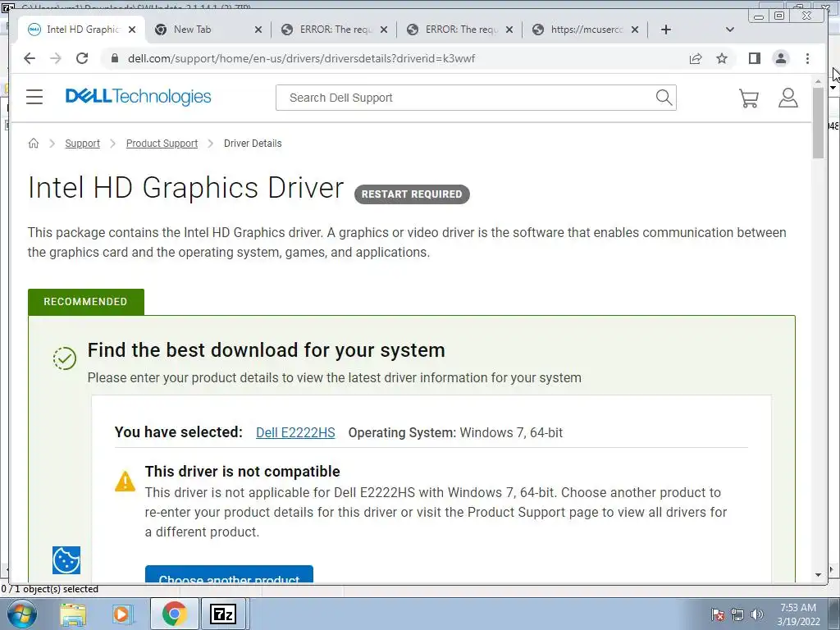Image resolution: width=840 pixels, height=630 pixels.
Task: Open the Dell E2222HS product link
Action: 295,433
